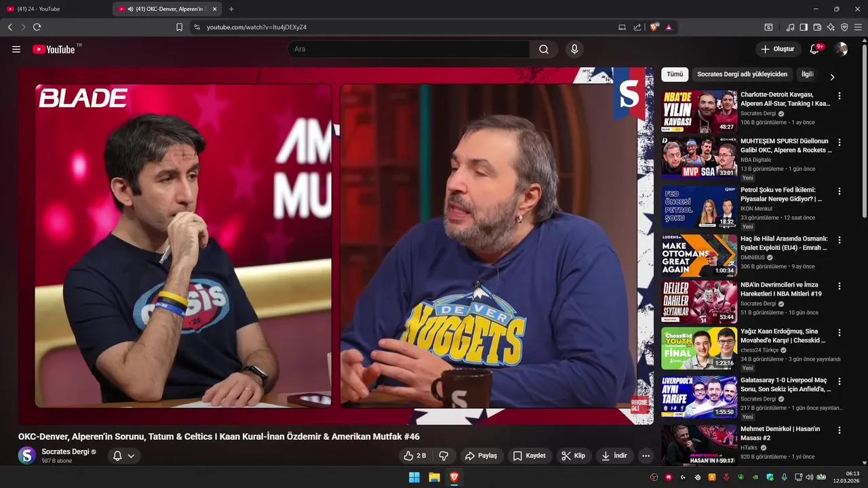Open the Windows Start menu
The width and height of the screenshot is (868, 488).
tap(414, 477)
